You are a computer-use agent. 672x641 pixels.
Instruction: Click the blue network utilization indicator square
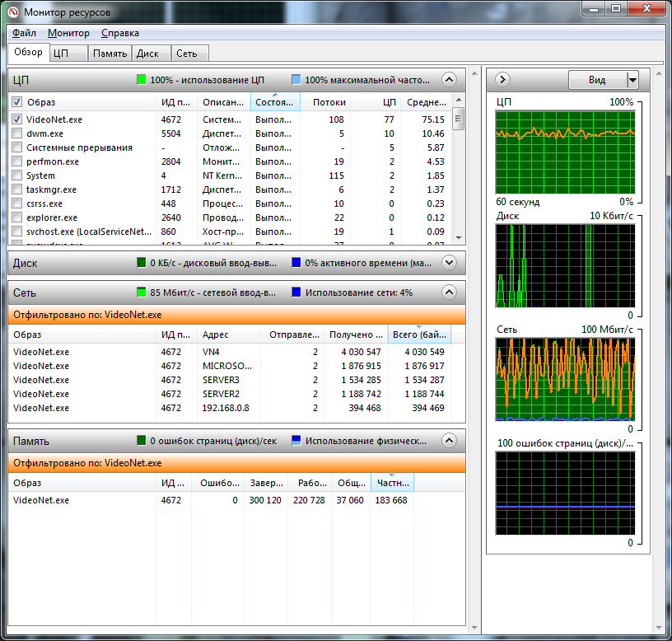[296, 292]
